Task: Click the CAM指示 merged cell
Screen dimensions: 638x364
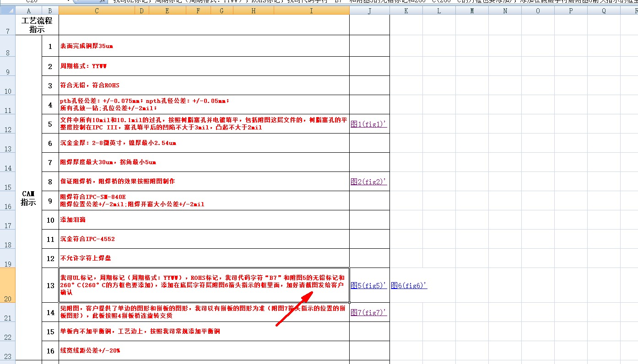Action: 28,198
